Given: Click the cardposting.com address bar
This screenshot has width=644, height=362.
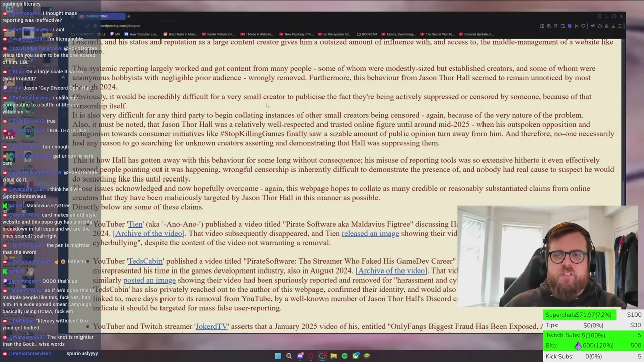Looking at the screenshot, I should [x=120, y=26].
